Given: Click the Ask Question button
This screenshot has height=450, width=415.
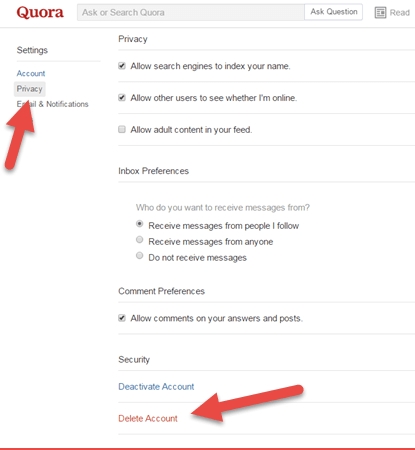Looking at the screenshot, I should click(x=334, y=12).
